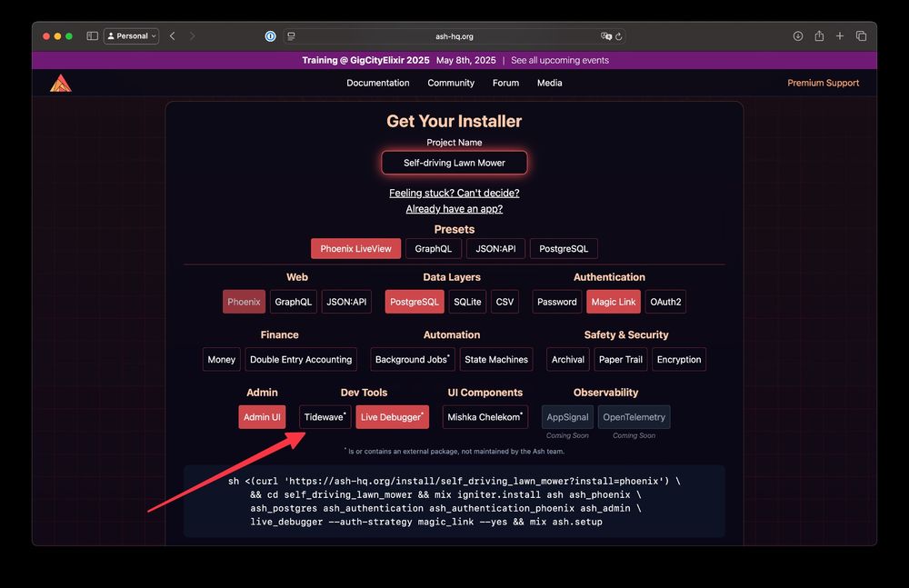909x588 pixels.
Task: Go back with the back arrow
Action: [x=172, y=36]
